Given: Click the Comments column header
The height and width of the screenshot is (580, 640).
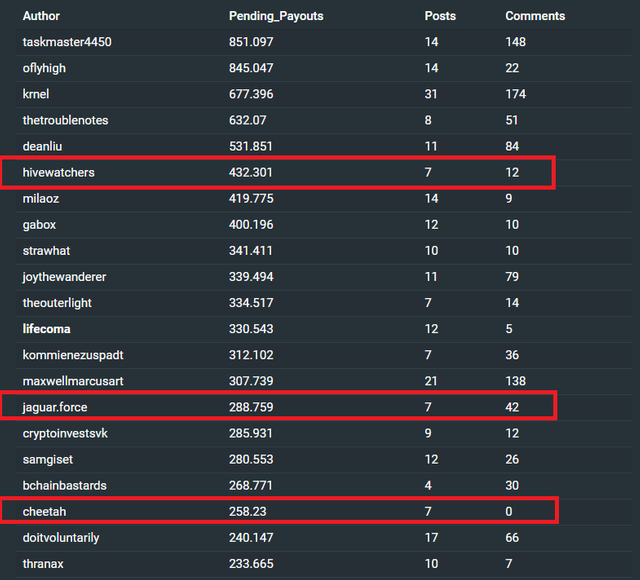Looking at the screenshot, I should tap(535, 16).
